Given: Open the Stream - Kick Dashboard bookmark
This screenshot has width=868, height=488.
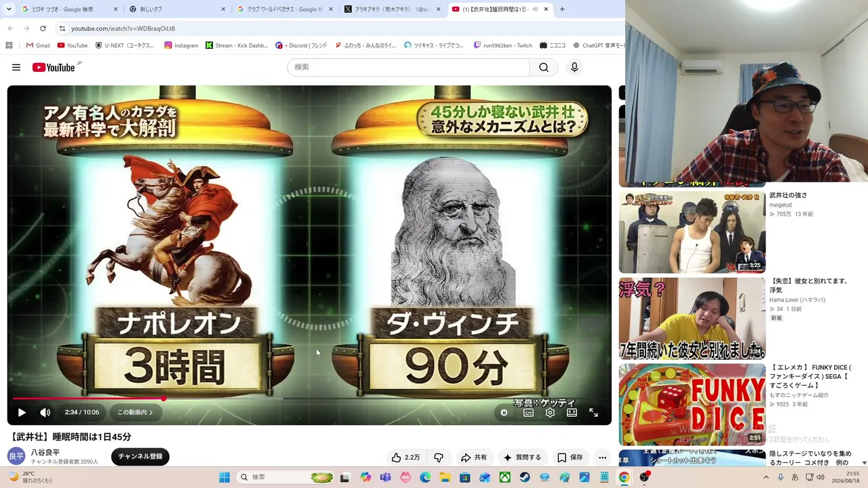Looking at the screenshot, I should point(237,45).
